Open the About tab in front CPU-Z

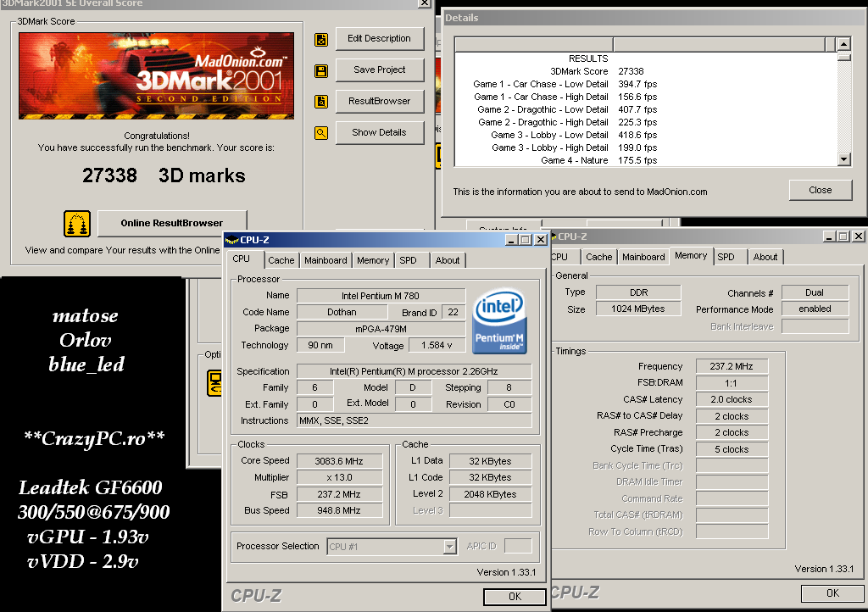coord(448,260)
